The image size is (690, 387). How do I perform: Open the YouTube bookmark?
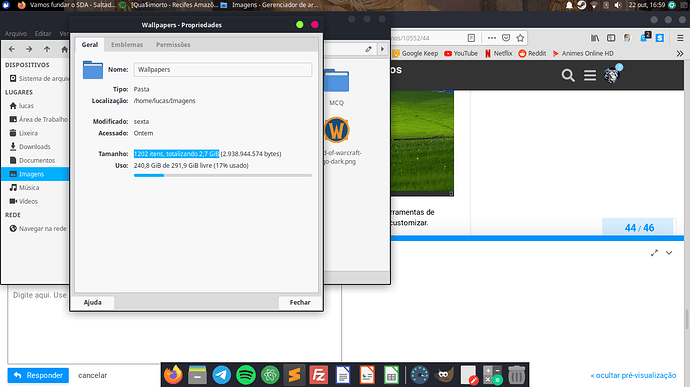[x=461, y=53]
